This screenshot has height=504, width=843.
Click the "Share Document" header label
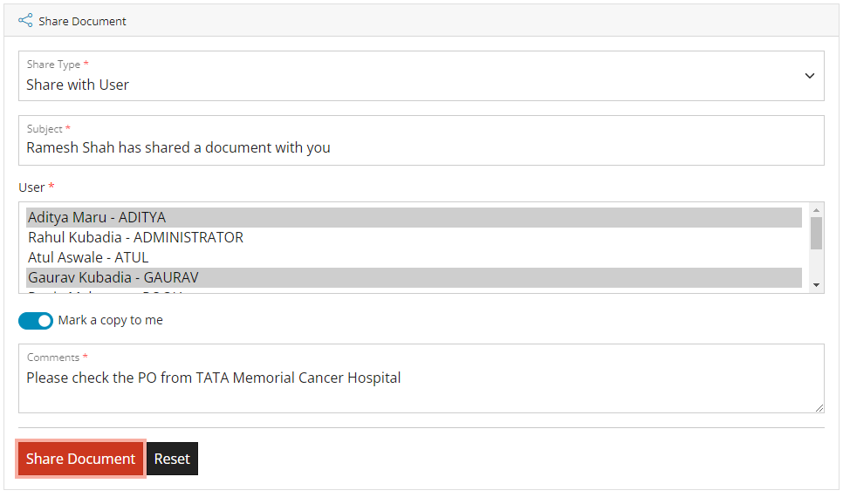[x=79, y=20]
